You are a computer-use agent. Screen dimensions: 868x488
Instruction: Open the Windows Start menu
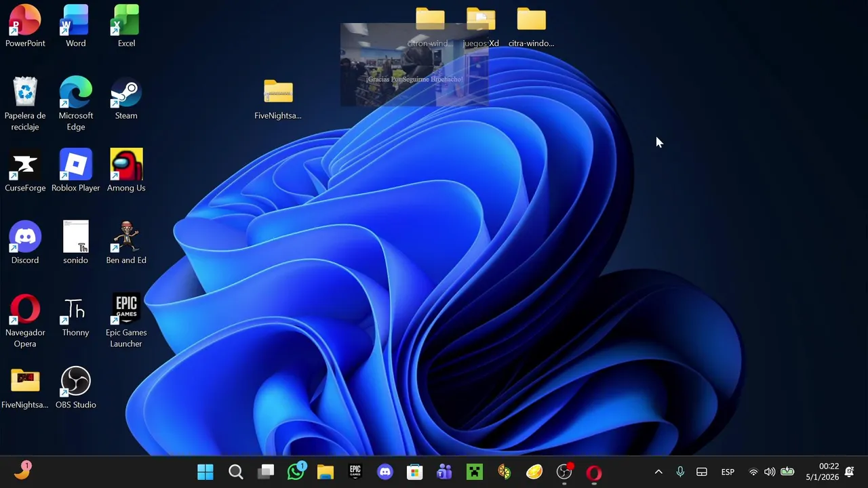click(x=205, y=472)
